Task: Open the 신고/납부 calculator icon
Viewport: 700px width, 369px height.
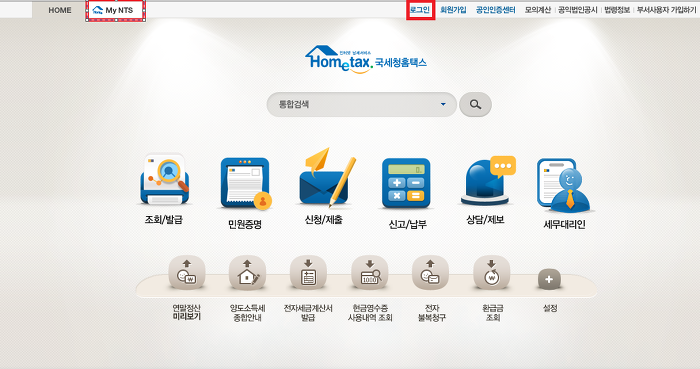Action: 406,183
